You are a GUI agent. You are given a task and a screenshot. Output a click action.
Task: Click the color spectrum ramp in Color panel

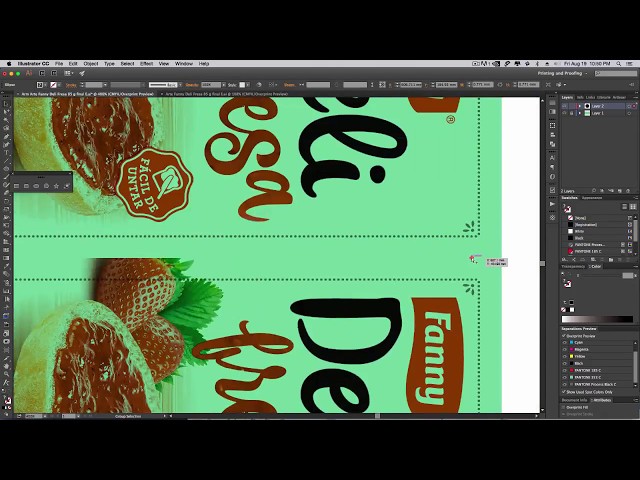pyautogui.click(x=598, y=320)
